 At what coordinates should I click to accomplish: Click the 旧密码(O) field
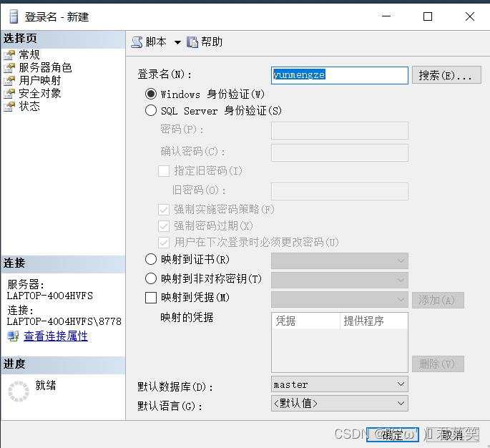(x=340, y=191)
